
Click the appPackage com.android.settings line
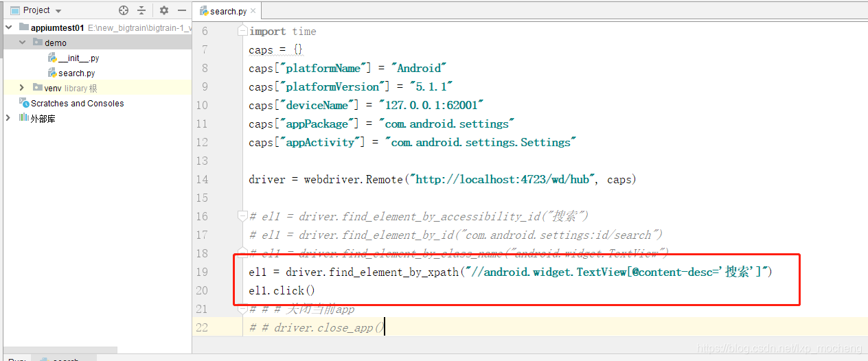point(382,124)
